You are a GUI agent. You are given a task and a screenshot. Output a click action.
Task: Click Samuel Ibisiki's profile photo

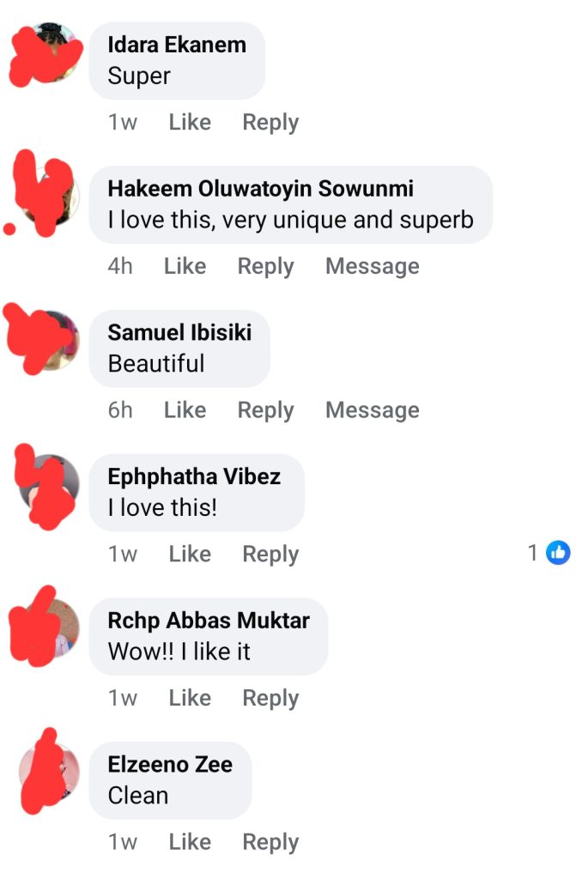49,341
